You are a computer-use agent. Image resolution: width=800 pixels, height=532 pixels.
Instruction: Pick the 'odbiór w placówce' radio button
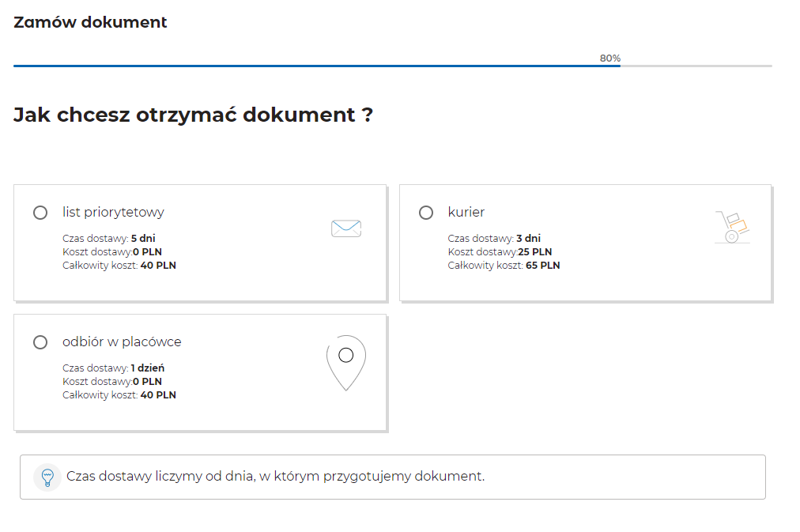coord(40,342)
